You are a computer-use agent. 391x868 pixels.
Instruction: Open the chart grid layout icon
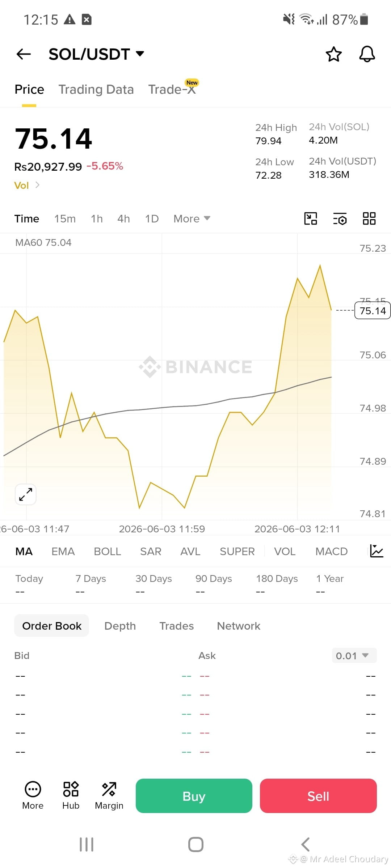click(x=369, y=218)
